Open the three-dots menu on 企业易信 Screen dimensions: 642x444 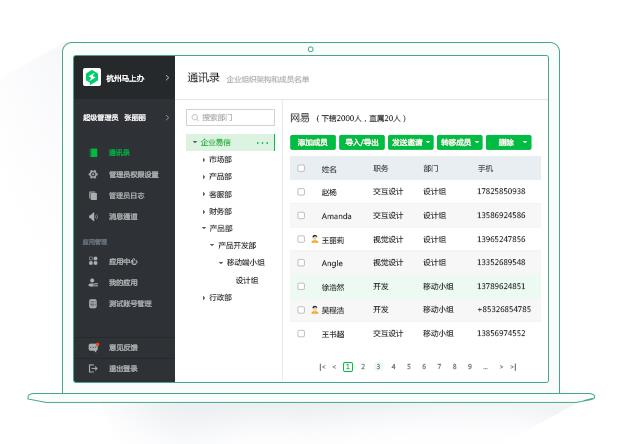click(262, 143)
